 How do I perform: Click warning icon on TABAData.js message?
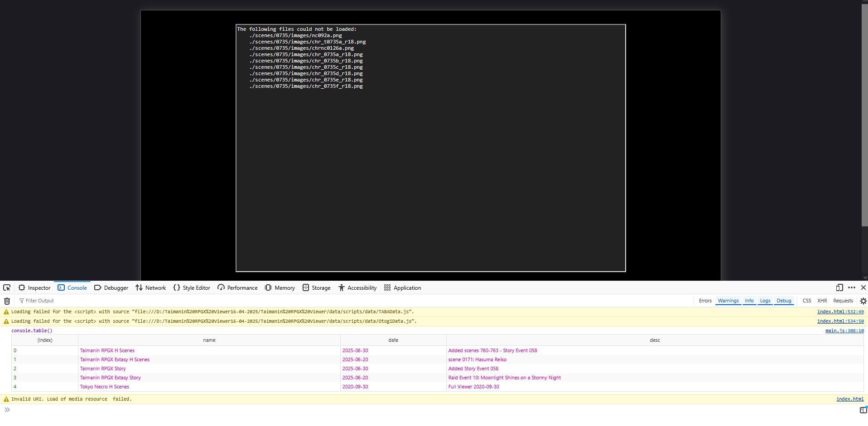tap(6, 312)
